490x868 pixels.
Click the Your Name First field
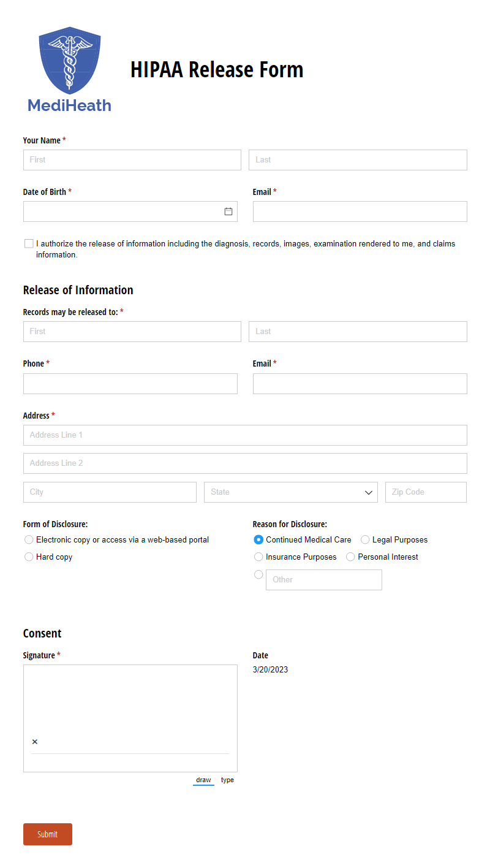tap(132, 160)
